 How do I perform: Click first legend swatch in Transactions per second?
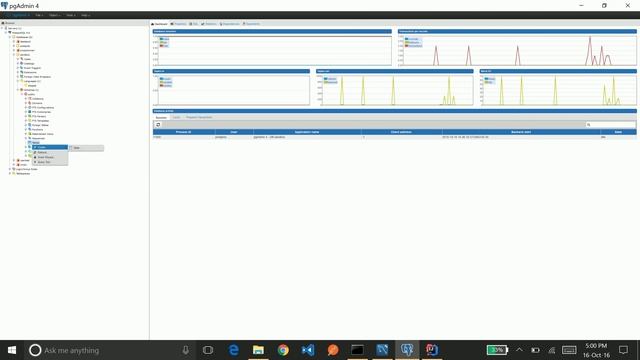[x=407, y=39]
